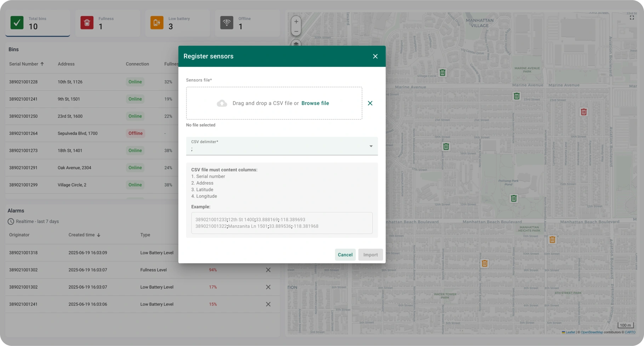644x346 pixels.
Task: Click the realtime clock icon in Alarms
Action: point(11,222)
